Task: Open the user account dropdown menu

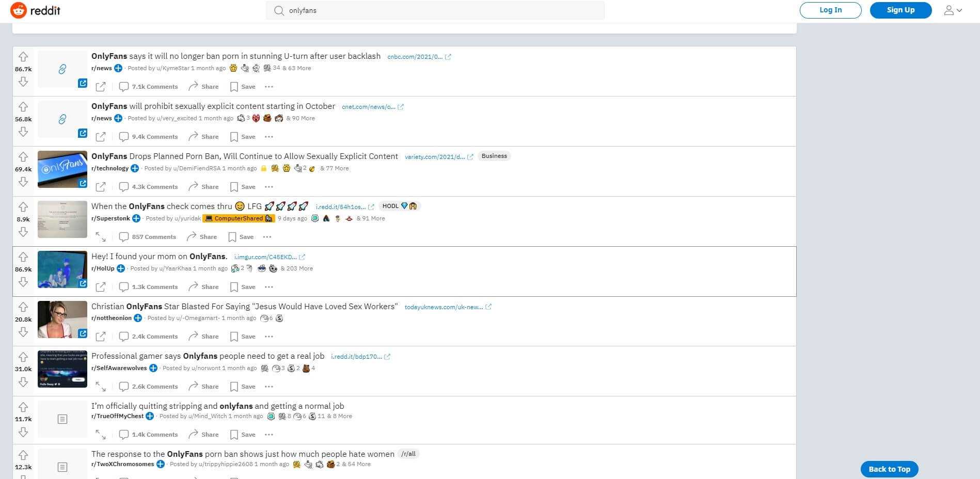Action: [953, 10]
